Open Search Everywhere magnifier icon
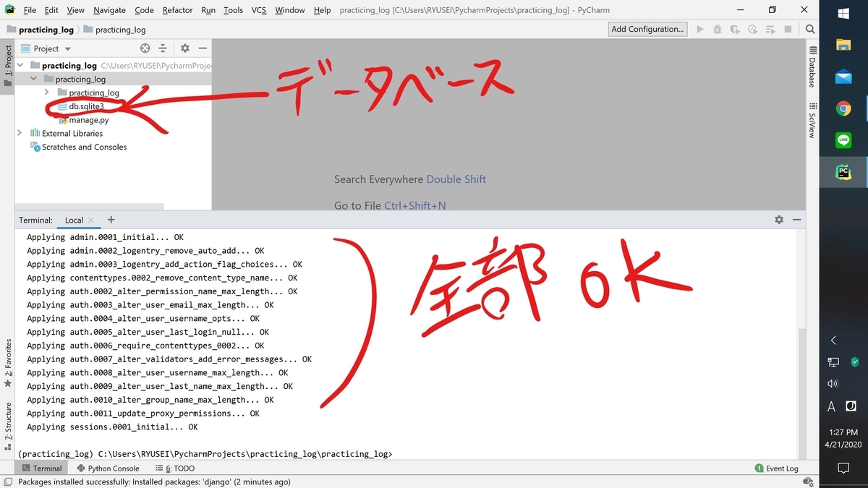Viewport: 868px width, 488px height. coord(810,29)
